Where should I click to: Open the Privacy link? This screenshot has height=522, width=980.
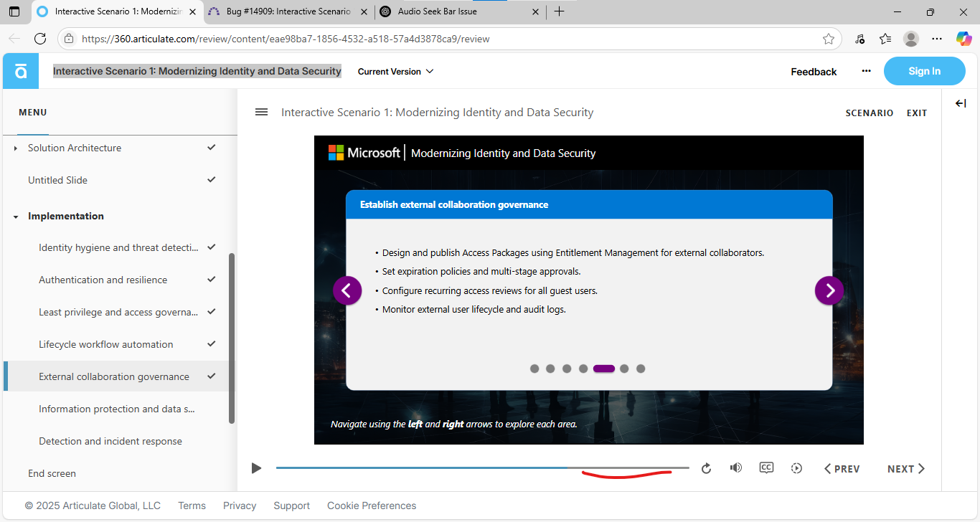[x=240, y=506]
